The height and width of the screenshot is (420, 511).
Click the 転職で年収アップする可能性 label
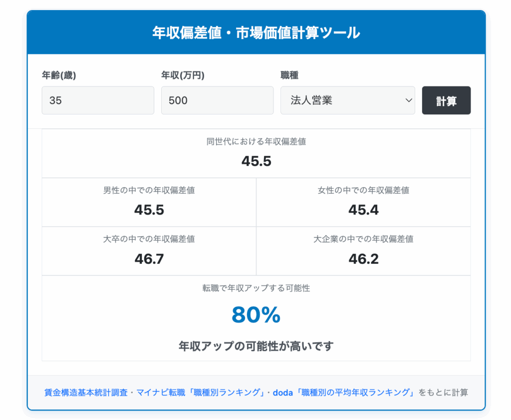click(256, 288)
